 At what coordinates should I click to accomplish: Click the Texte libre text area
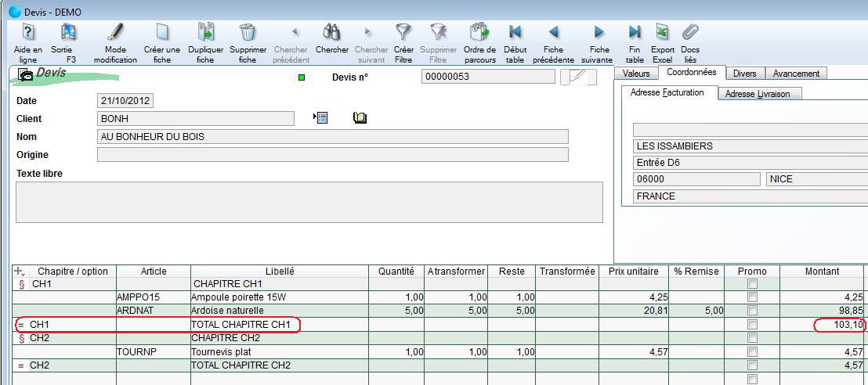click(x=309, y=202)
